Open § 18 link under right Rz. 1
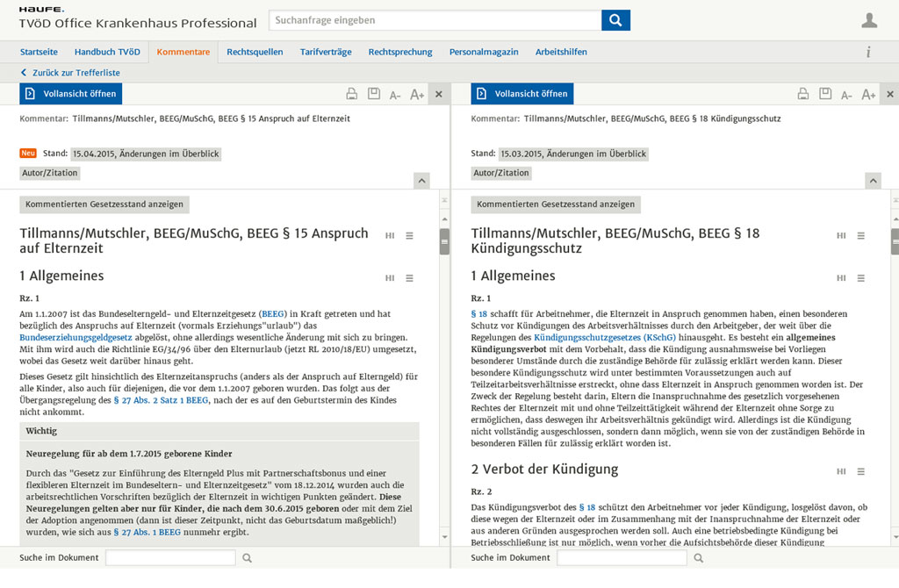Screen dimensions: 899x588 click(478, 314)
